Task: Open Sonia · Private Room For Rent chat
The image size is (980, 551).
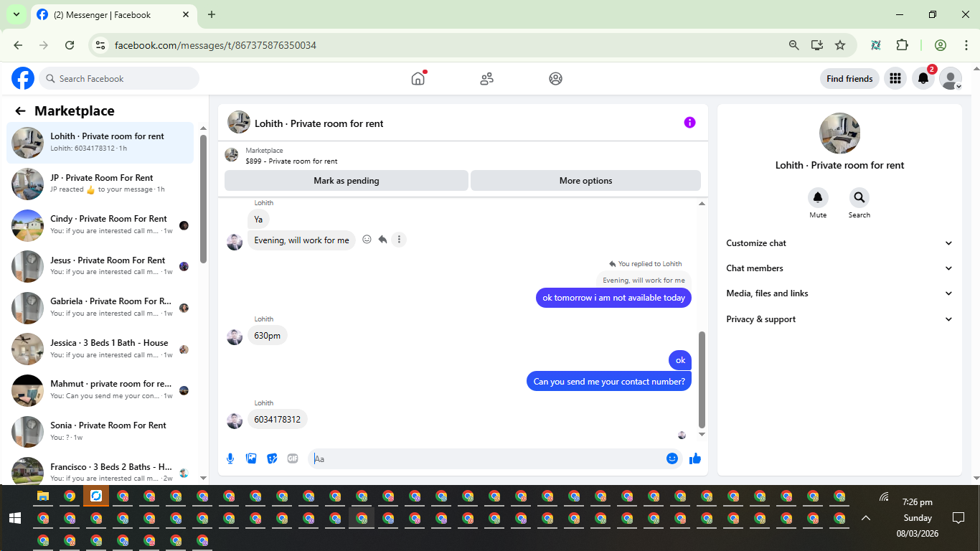Action: (x=100, y=431)
